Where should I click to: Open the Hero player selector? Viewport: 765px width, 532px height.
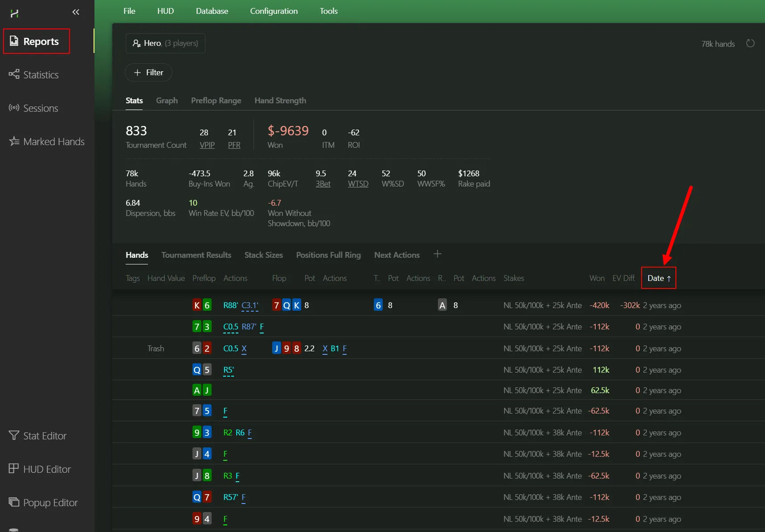[165, 43]
